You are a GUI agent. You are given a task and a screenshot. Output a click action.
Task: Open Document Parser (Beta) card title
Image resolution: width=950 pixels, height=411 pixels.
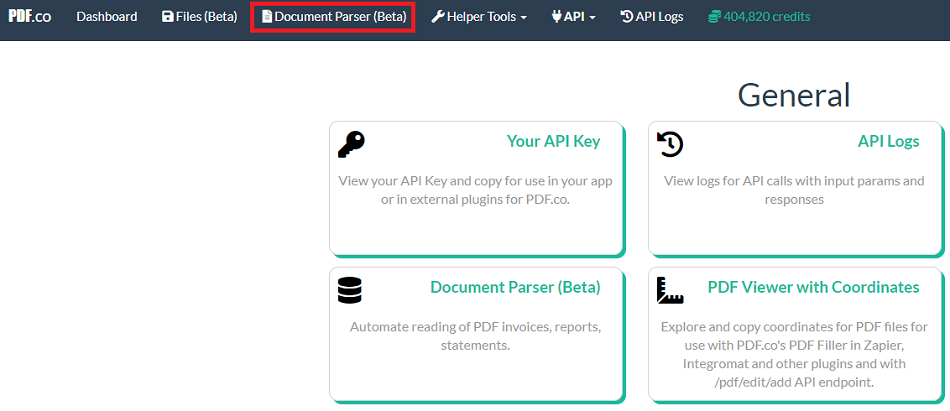515,287
